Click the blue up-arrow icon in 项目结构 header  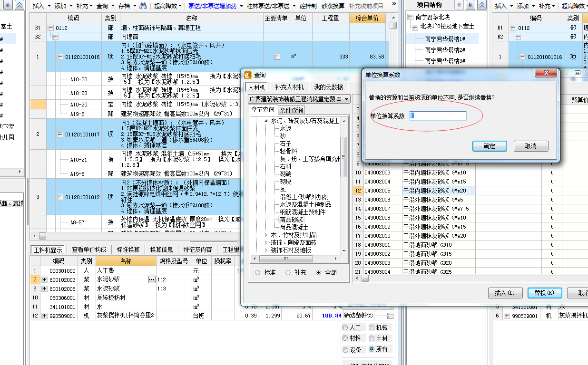point(459,5)
